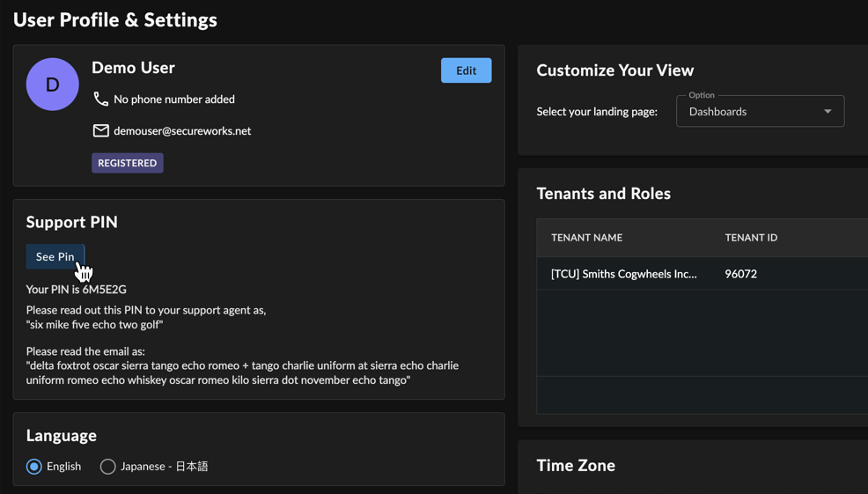
Task: Click the PIN value 6M5E2G text
Action: click(x=104, y=289)
